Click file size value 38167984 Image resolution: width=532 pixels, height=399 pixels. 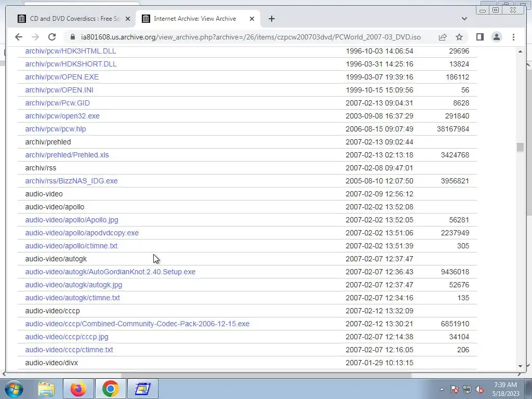click(453, 129)
